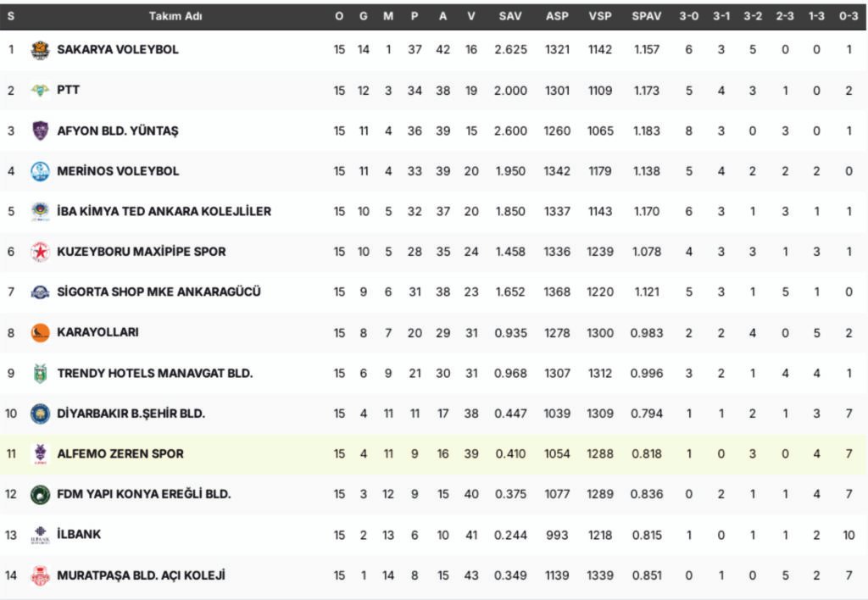Click the 3-0 results column header
This screenshot has height=600, width=868.
tap(689, 16)
